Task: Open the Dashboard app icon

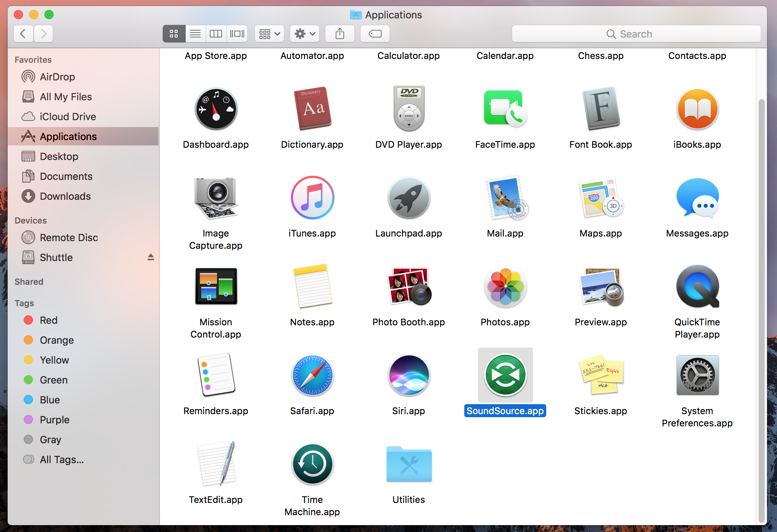Action: click(216, 109)
